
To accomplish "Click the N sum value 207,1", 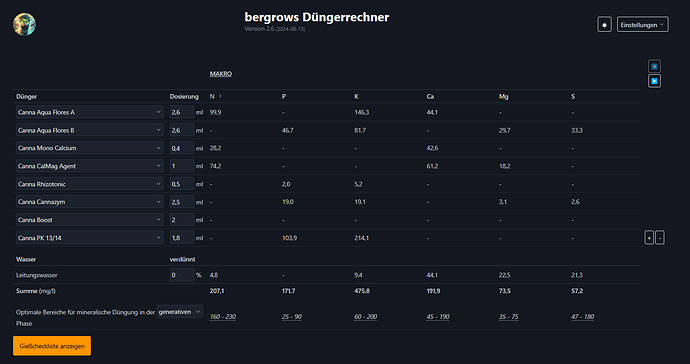I will [217, 291].
